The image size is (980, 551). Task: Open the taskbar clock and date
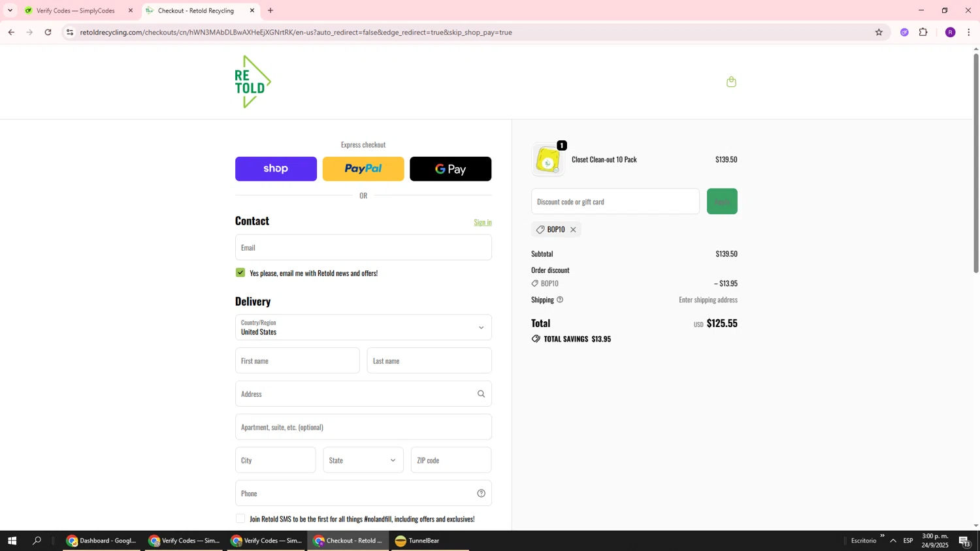point(935,541)
